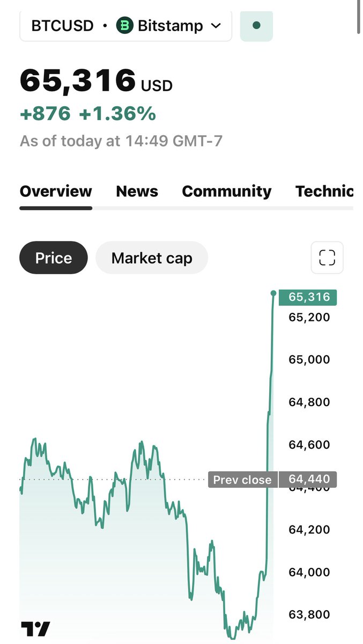Image resolution: width=363 pixels, height=644 pixels.
Task: Click the 65,316 USD headline price
Action: click(x=96, y=81)
